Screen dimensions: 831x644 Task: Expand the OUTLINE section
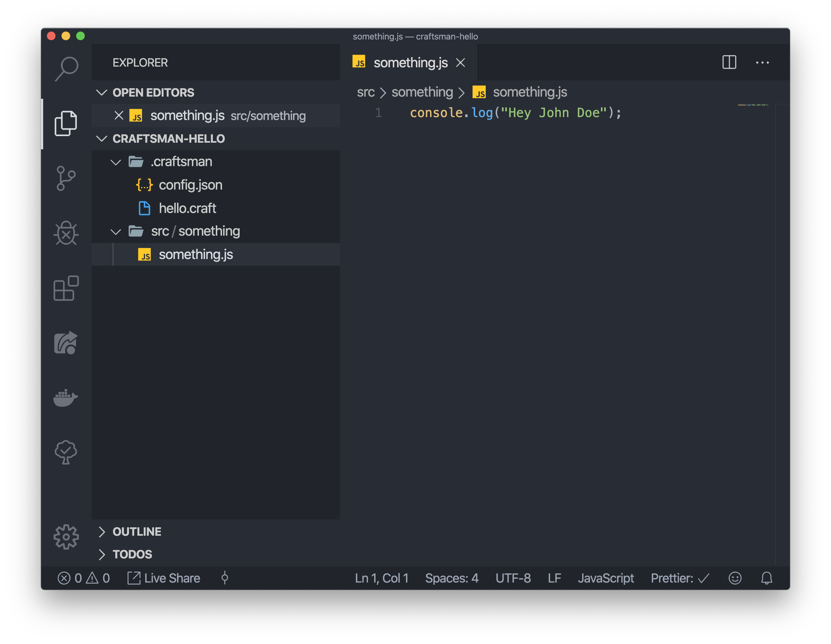136,532
